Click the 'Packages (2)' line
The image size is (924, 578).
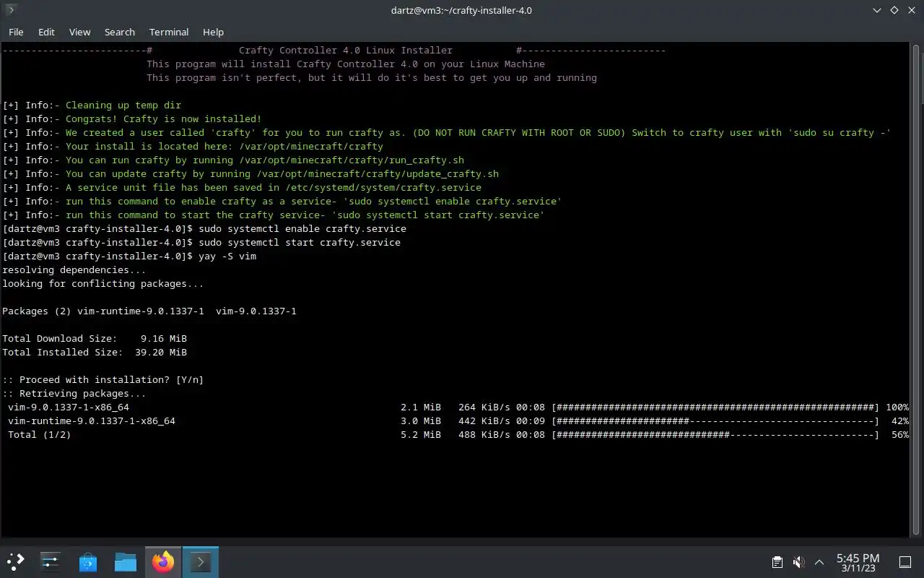coord(149,311)
